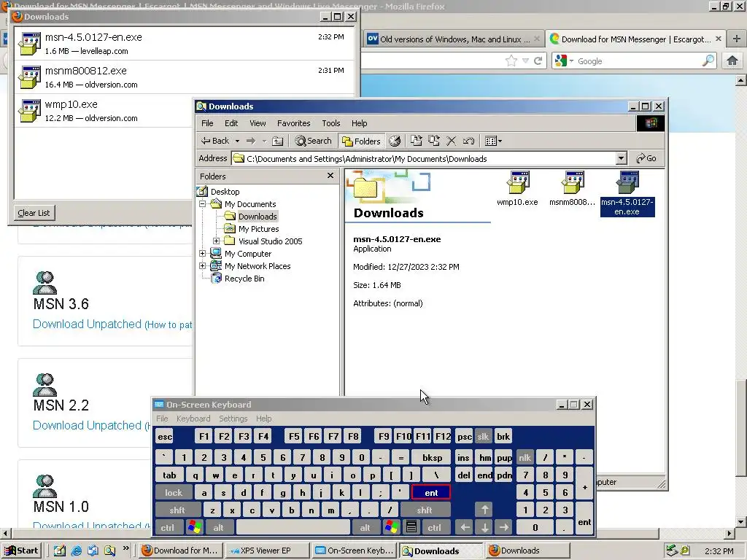
Task: Open the Favorites menu in Explorer
Action: click(293, 123)
